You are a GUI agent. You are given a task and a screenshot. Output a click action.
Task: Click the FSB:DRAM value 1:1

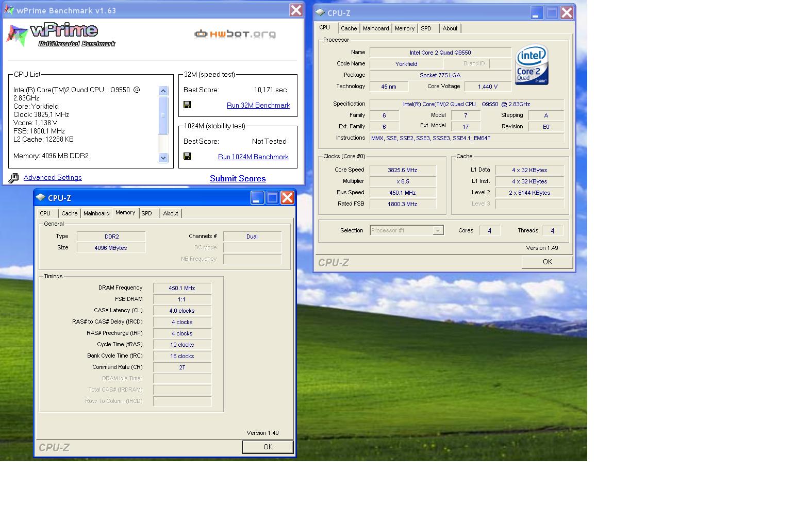point(182,299)
